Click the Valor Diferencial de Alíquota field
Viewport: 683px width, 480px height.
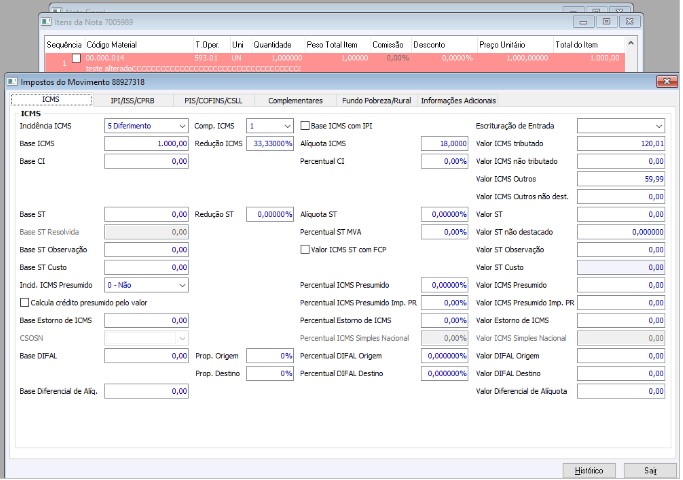[621, 391]
